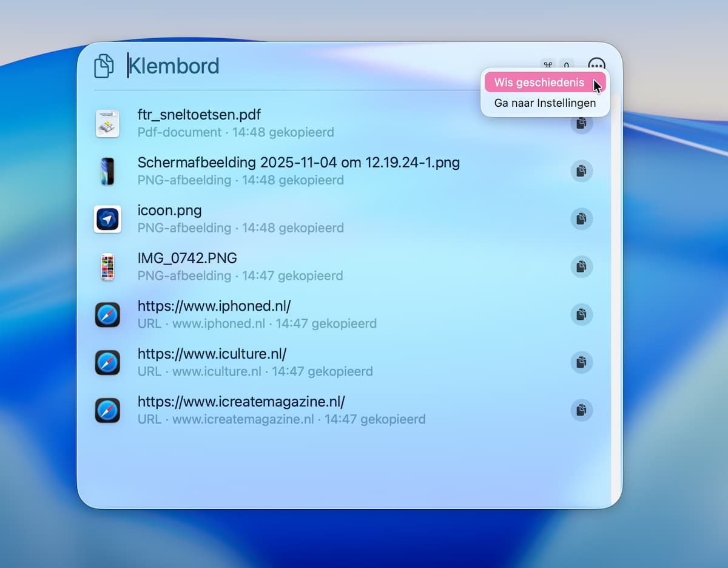728x568 pixels.
Task: Click Safari icon beside icreatemagazine.nl URL
Action: 107,411
